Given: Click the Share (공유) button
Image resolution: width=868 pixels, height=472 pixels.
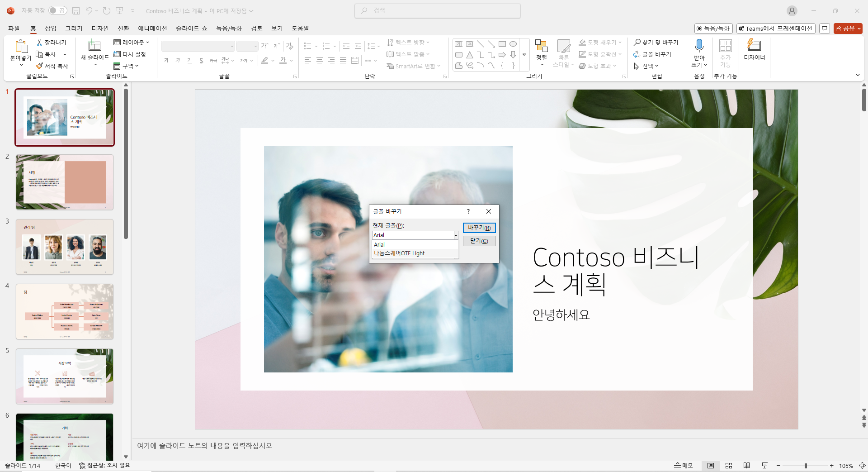Looking at the screenshot, I should tap(848, 29).
